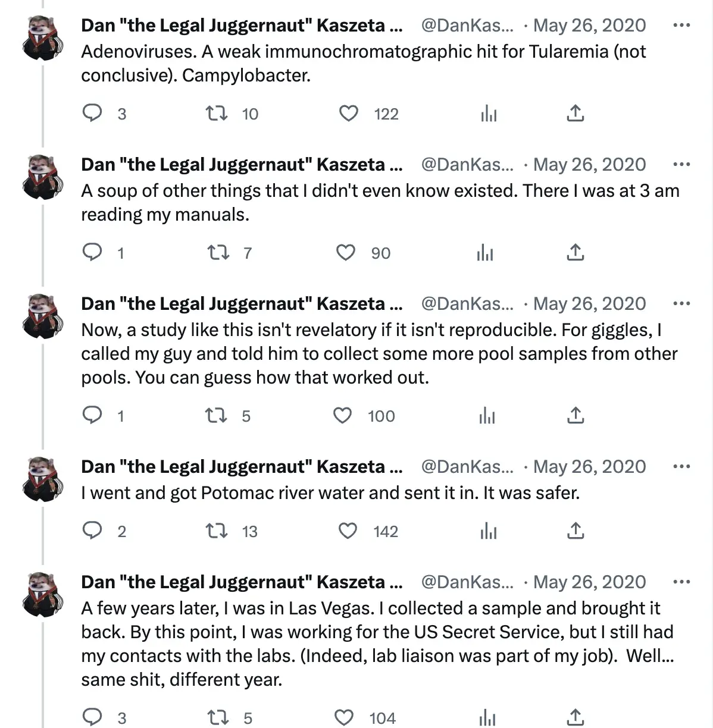Open the @DanKas handle on Potomac tweet
Screen dimensions: 713x728
tap(467, 467)
